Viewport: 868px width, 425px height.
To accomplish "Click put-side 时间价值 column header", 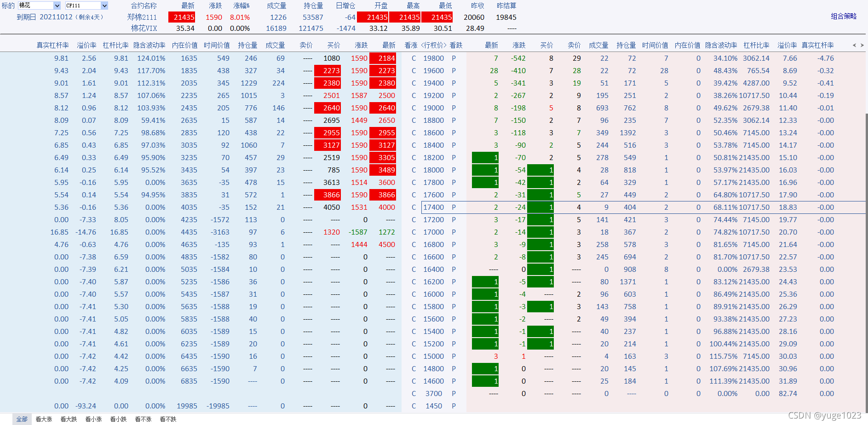I will (655, 45).
